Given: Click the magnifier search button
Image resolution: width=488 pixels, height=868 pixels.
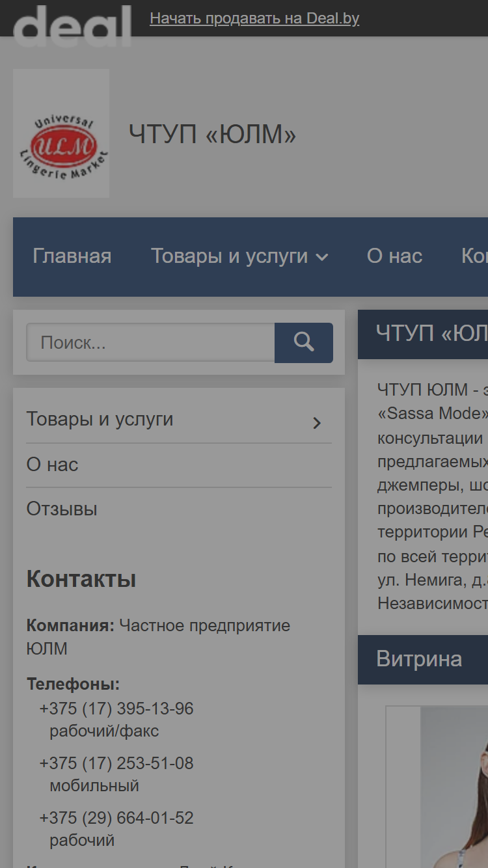Looking at the screenshot, I should (x=304, y=342).
